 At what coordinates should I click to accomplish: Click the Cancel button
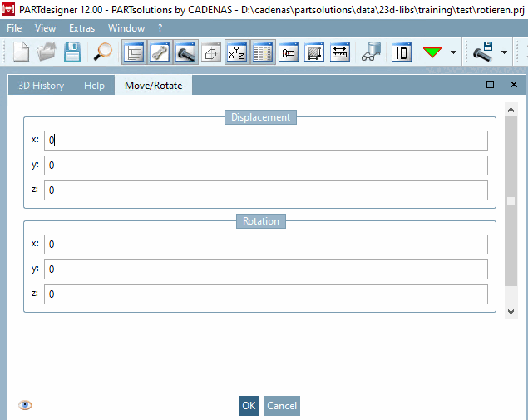[282, 406]
